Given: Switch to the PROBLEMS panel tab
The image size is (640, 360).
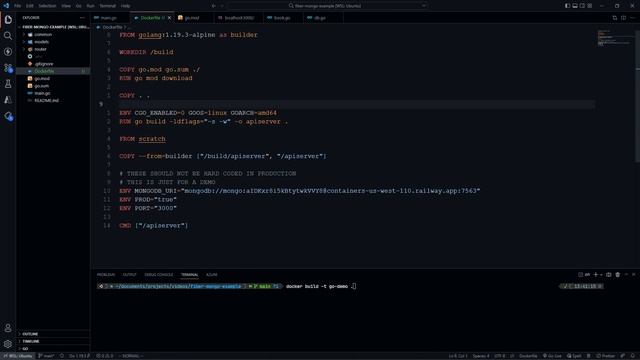Looking at the screenshot, I should 106,275.
